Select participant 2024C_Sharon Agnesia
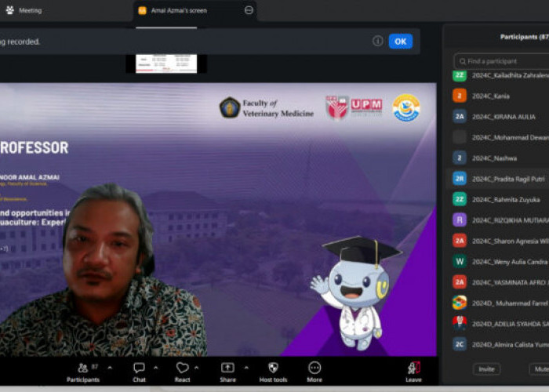Screen dimensions: 549x392 click(497, 241)
